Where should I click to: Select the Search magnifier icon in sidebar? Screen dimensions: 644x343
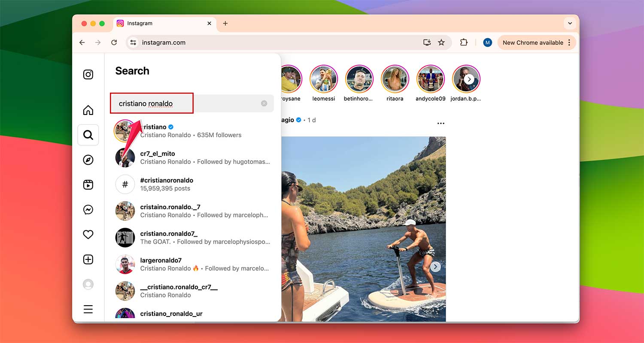point(88,135)
